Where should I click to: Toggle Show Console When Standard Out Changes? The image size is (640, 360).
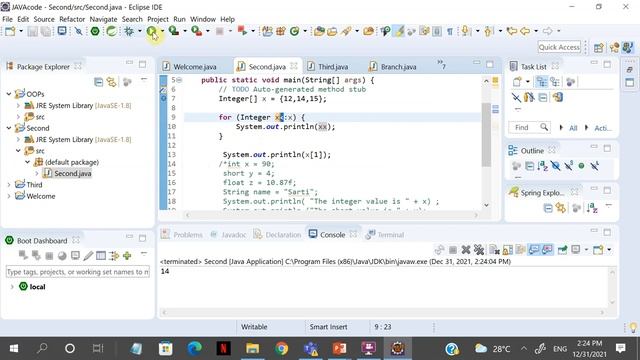534,249
